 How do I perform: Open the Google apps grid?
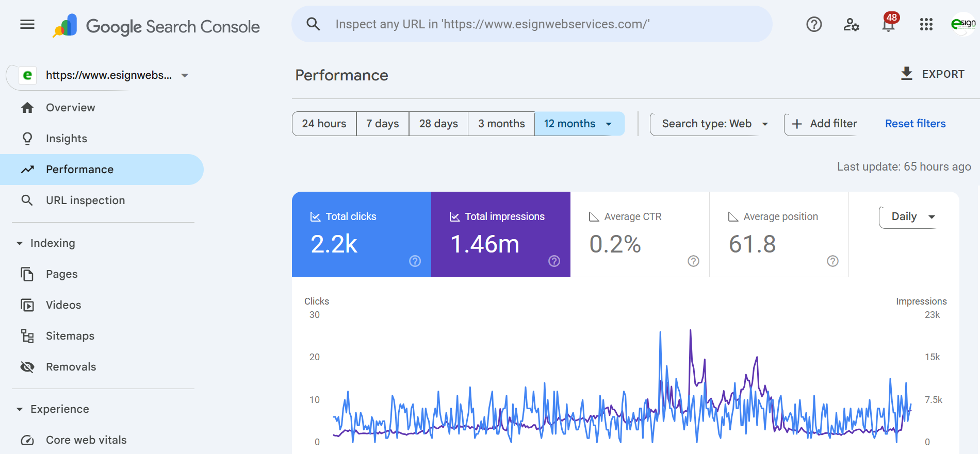(x=926, y=24)
